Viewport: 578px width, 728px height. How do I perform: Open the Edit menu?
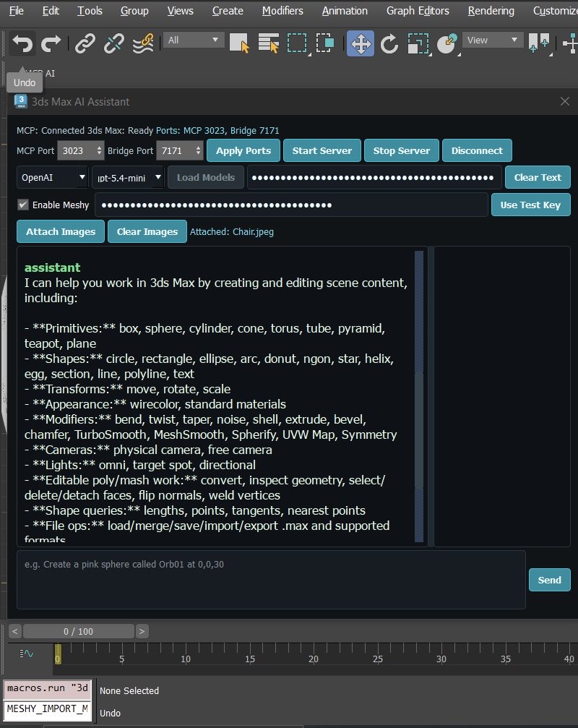tap(51, 11)
